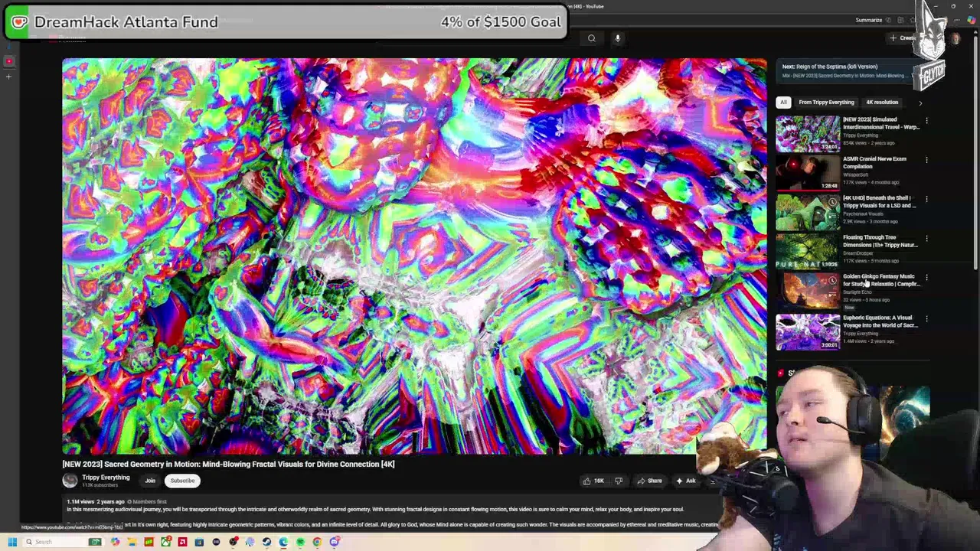The width and height of the screenshot is (980, 551).
Task: Open Simulated Interdimensional Travel video thumbnail
Action: click(808, 134)
